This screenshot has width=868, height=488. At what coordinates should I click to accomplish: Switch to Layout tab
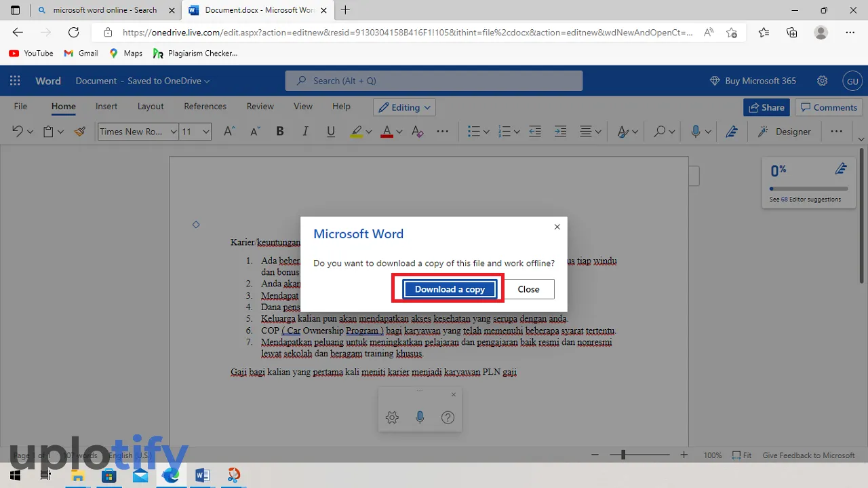(x=151, y=107)
